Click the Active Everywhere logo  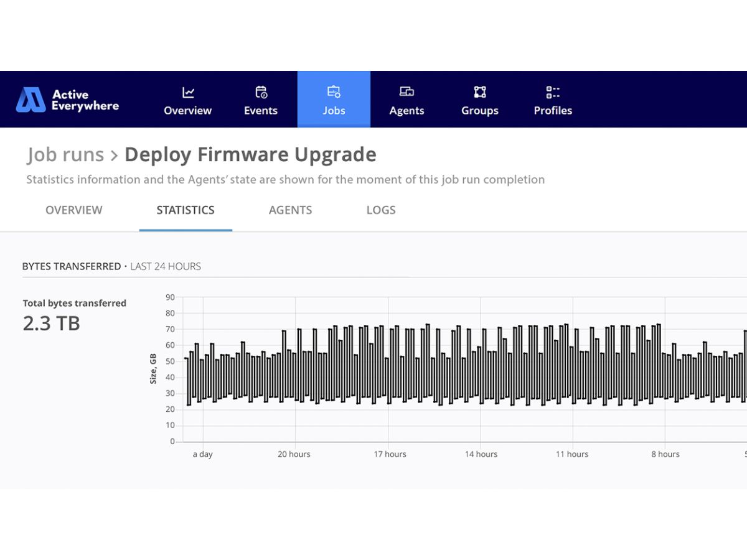(x=67, y=100)
